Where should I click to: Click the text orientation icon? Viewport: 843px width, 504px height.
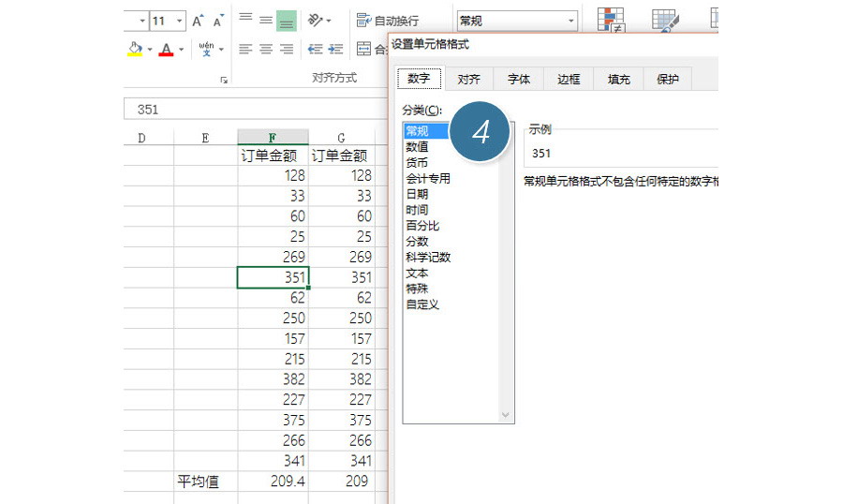pos(315,21)
